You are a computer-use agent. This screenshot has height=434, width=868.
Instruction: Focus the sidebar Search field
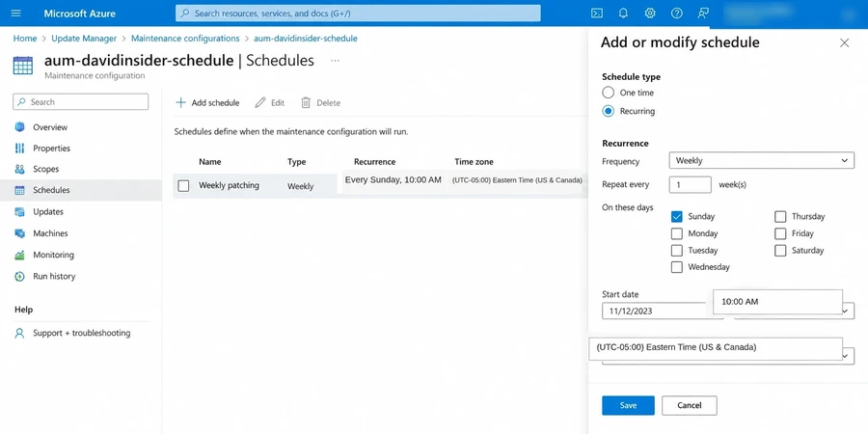(x=81, y=102)
